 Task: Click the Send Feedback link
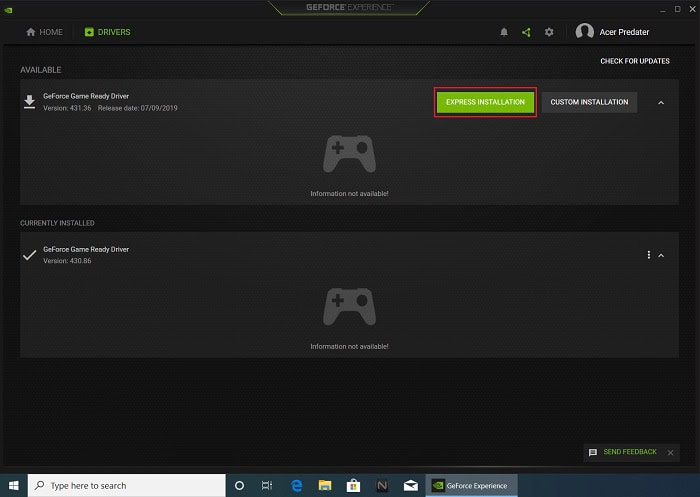(630, 452)
